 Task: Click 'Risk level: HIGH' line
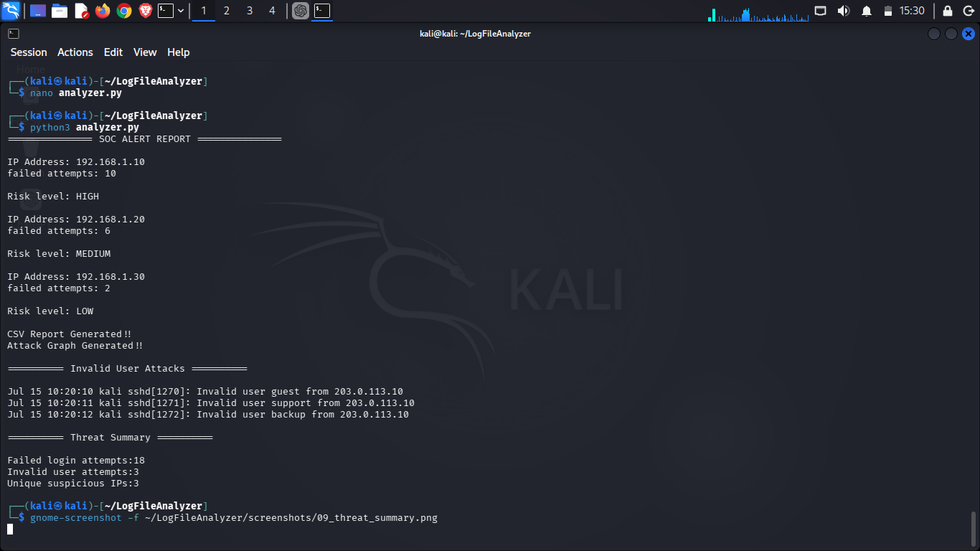click(x=53, y=197)
